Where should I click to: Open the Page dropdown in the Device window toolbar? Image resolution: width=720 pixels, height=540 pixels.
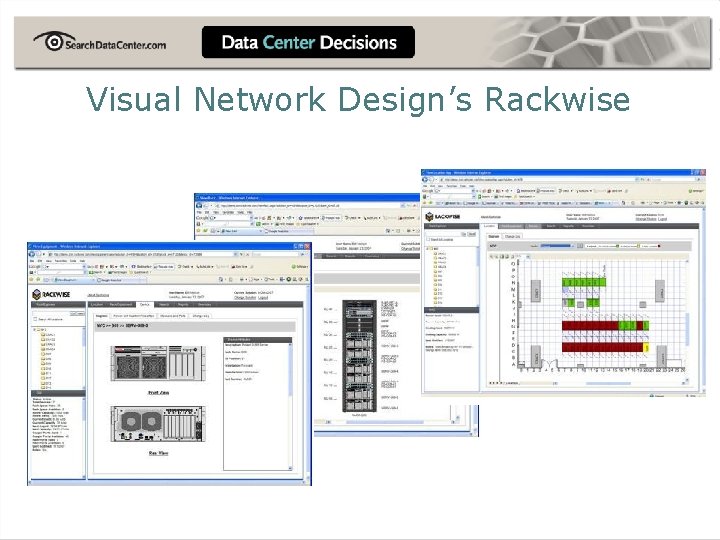pos(254,279)
